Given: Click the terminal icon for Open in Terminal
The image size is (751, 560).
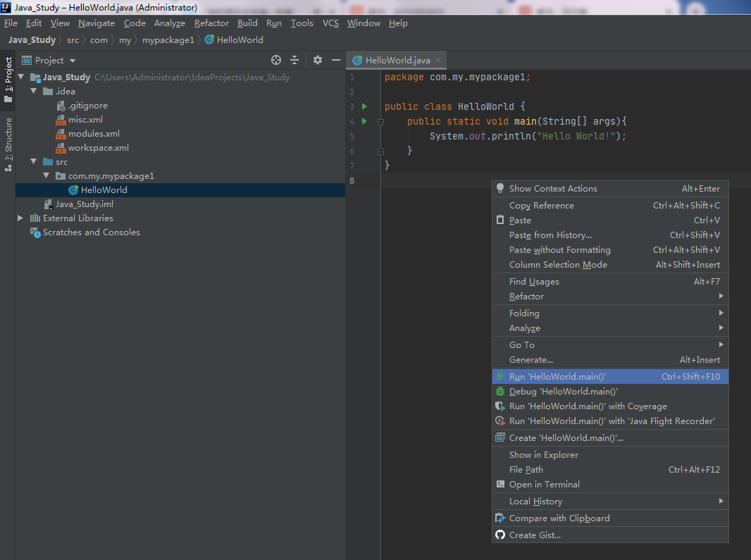Looking at the screenshot, I should tap(500, 484).
